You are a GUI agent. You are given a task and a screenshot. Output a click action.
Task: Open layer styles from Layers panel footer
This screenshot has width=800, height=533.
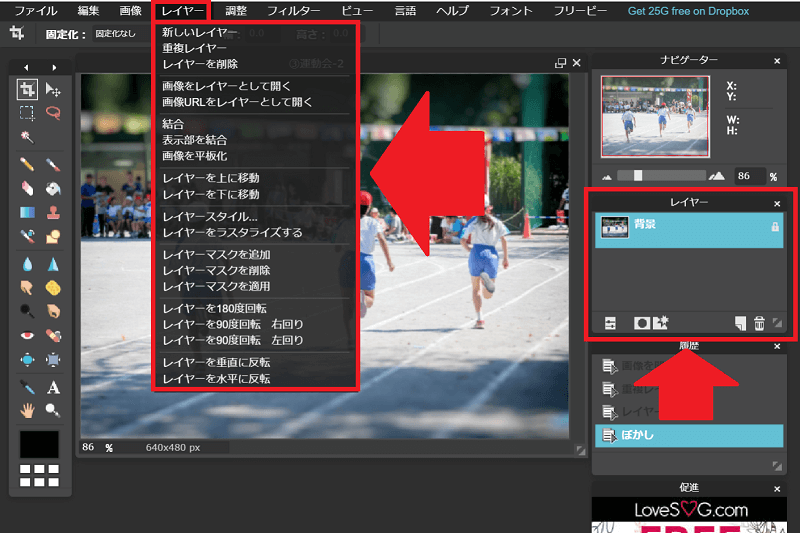coord(661,322)
